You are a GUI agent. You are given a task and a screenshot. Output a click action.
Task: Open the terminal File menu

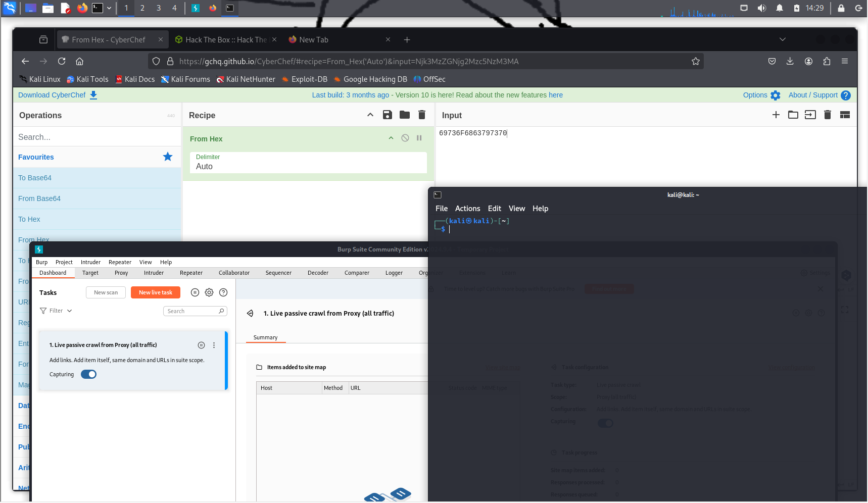[442, 209]
